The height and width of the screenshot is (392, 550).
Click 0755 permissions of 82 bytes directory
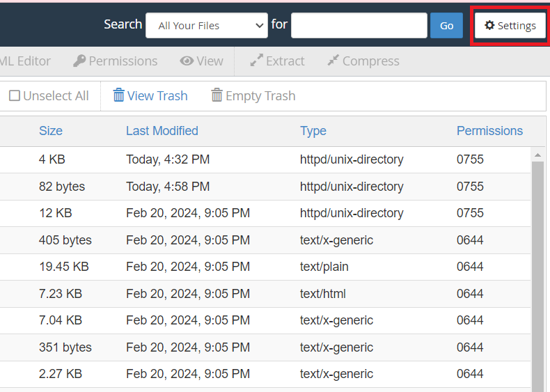click(x=470, y=187)
